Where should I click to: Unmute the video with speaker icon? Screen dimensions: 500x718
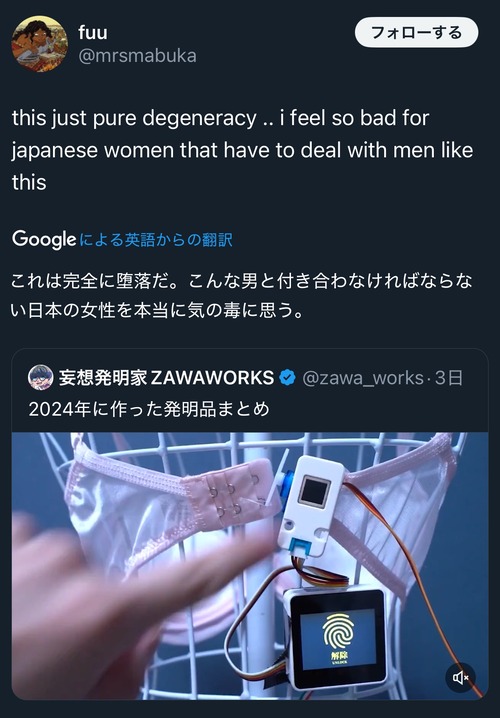pyautogui.click(x=461, y=677)
